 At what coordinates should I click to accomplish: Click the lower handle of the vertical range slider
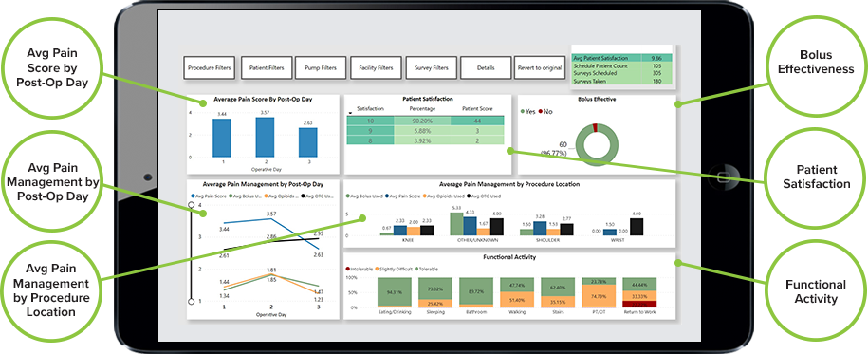pos(192,302)
